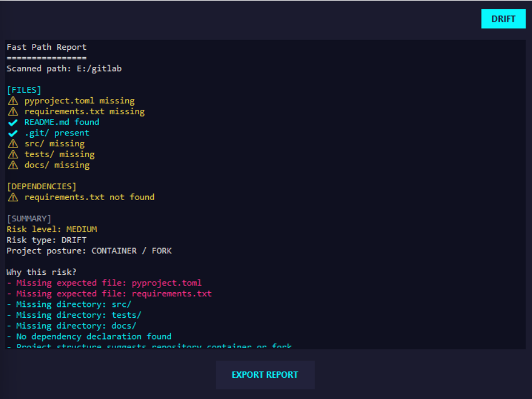The height and width of the screenshot is (399, 532).
Task: Click 'requirements.txt not found' text
Action: pos(89,197)
